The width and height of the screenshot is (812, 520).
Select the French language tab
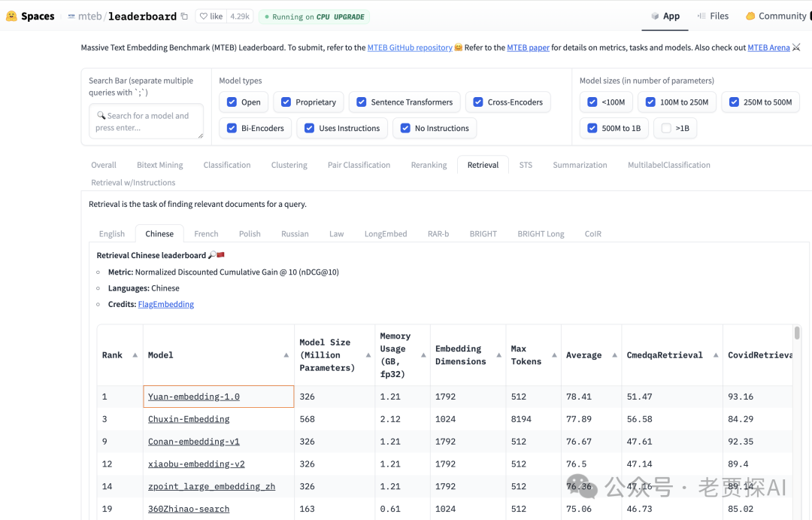pos(206,234)
